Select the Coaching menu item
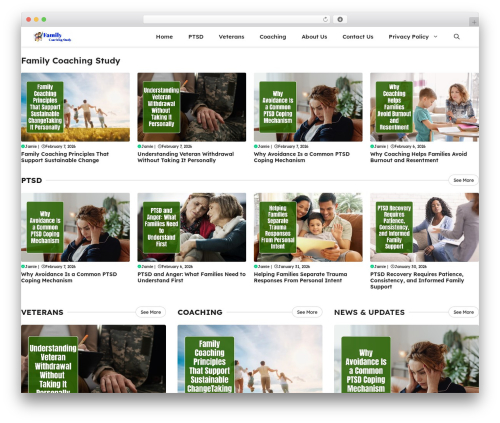 (x=273, y=37)
